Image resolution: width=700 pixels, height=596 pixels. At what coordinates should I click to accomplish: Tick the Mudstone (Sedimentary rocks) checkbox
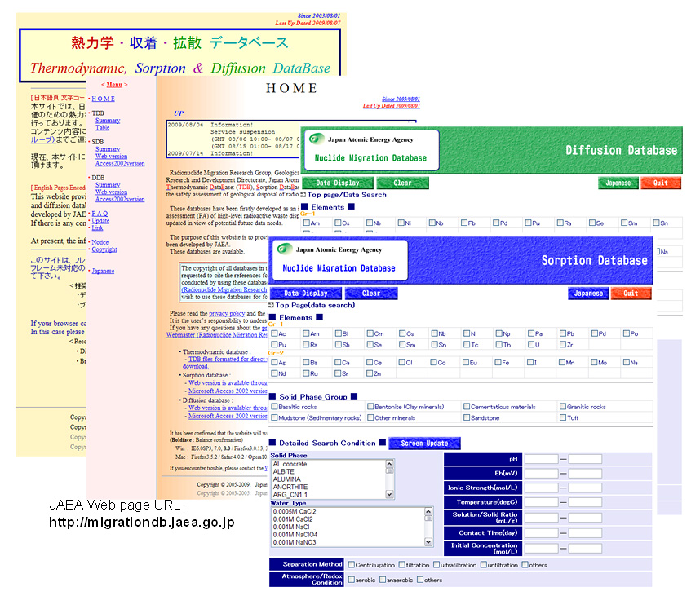pyautogui.click(x=275, y=417)
